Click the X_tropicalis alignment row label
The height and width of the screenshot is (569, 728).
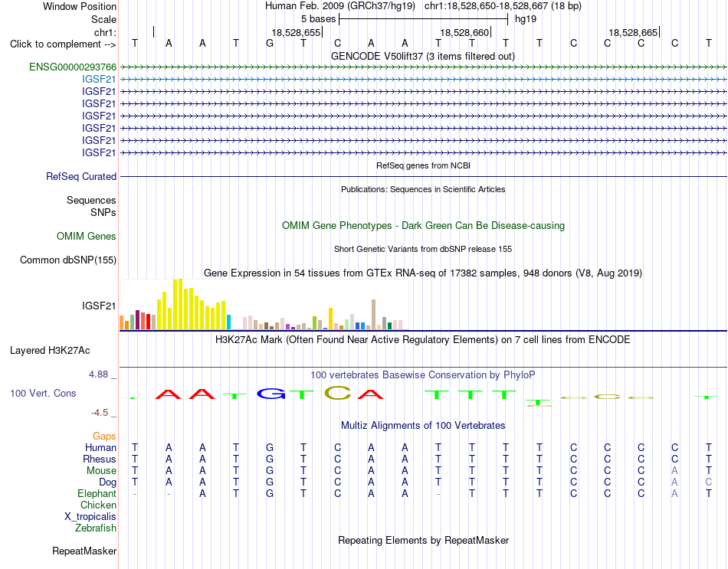pyautogui.click(x=90, y=517)
